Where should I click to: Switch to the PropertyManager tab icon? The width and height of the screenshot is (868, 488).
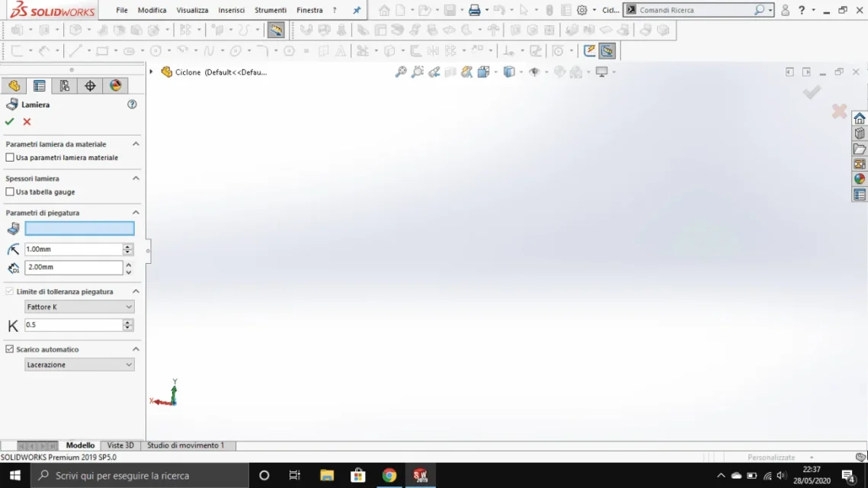click(x=40, y=86)
